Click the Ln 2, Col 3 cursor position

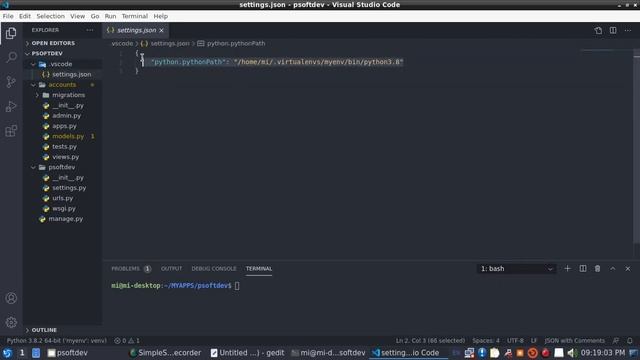(430, 340)
